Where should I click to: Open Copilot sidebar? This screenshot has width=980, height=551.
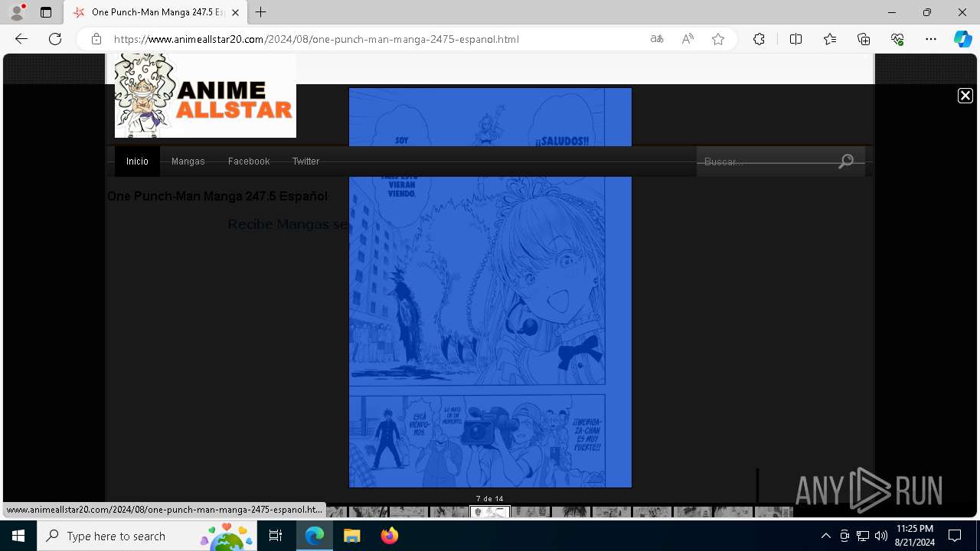click(962, 39)
